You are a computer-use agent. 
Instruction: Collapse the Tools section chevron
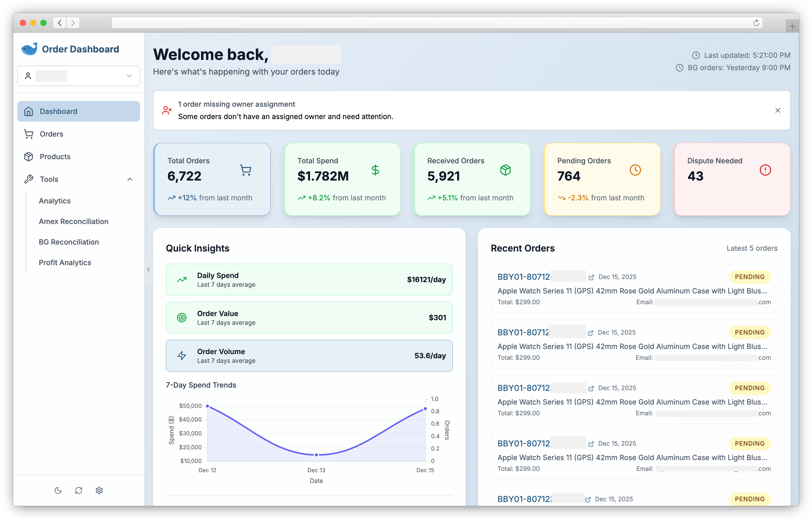pyautogui.click(x=130, y=179)
